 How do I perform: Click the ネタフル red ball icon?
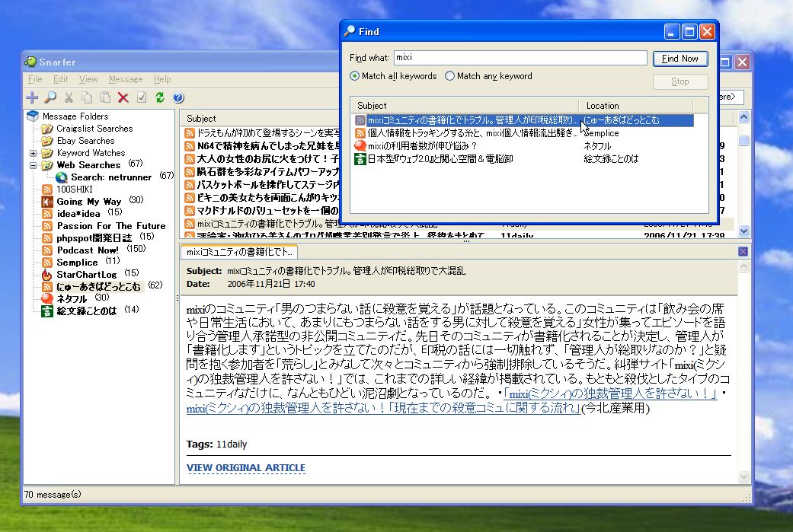click(47, 298)
